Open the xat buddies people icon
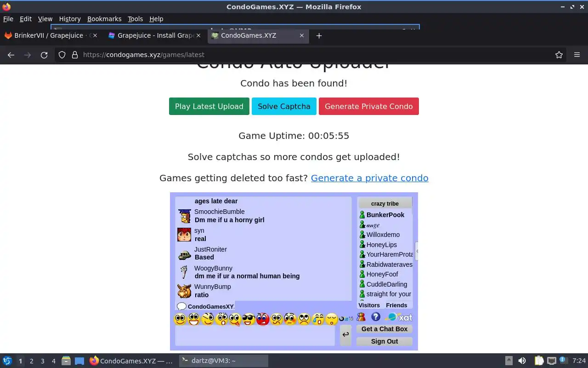588x368 pixels. (362, 317)
